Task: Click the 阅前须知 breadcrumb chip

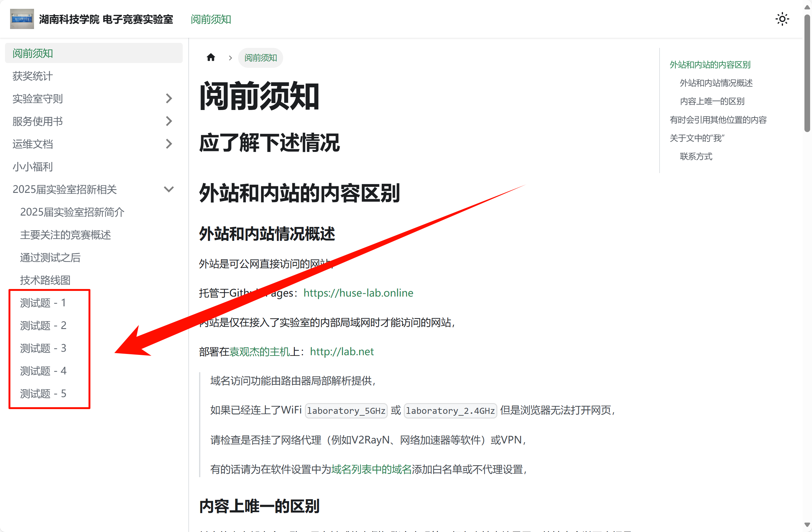Action: [x=260, y=58]
